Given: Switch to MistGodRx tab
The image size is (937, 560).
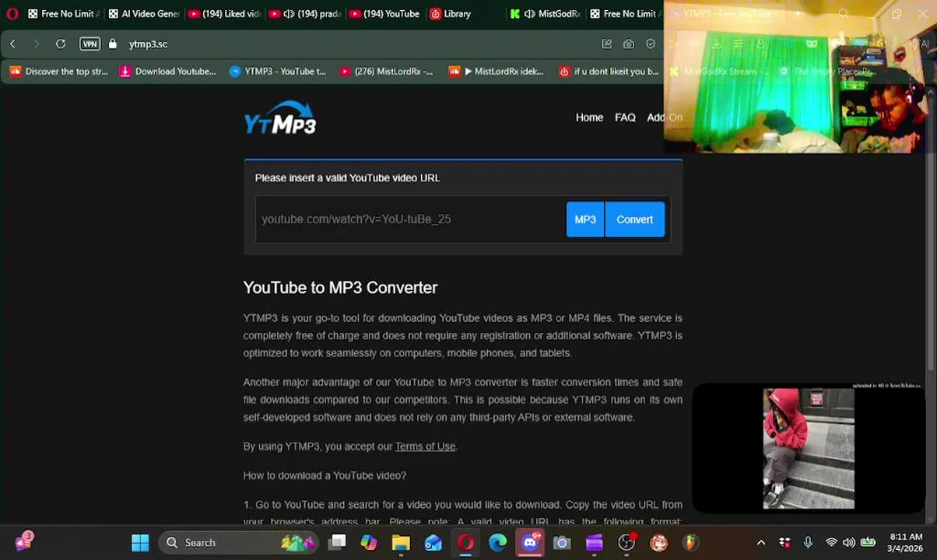Looking at the screenshot, I should pyautogui.click(x=546, y=13).
